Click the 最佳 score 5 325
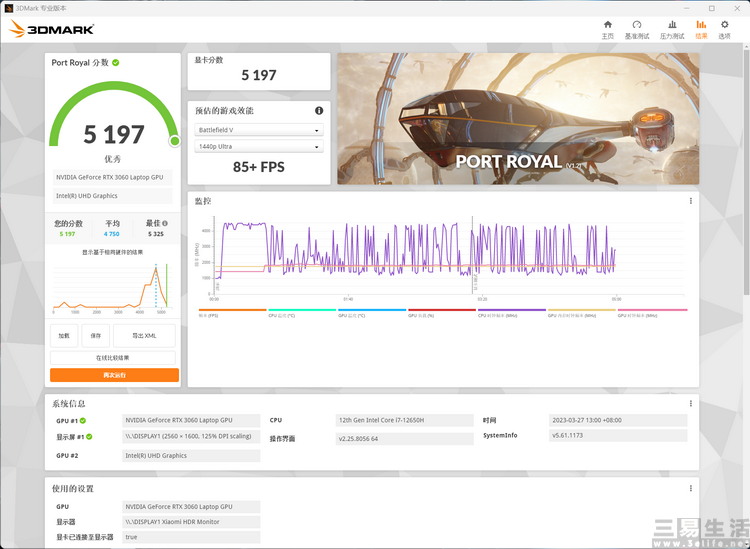 [x=156, y=234]
